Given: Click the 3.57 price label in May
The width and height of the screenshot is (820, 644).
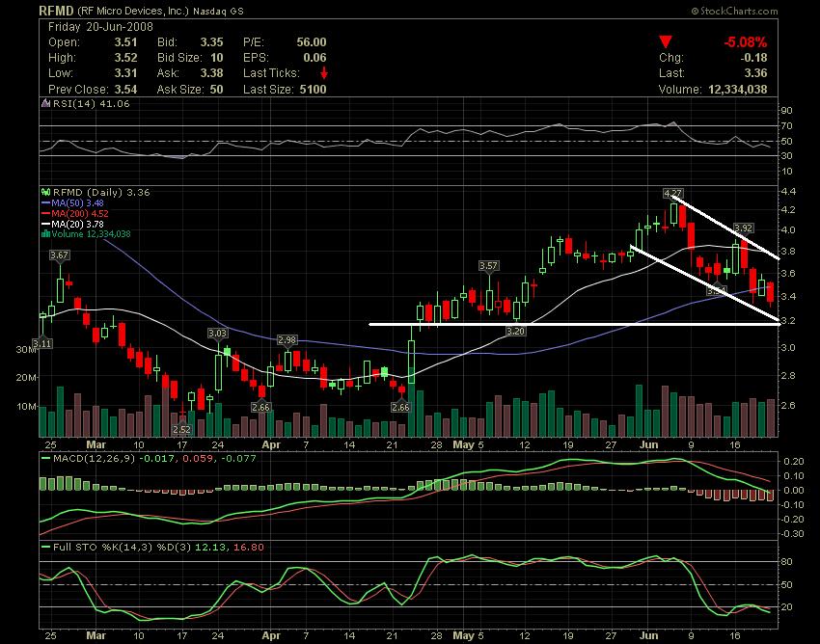Looking at the screenshot, I should click(x=488, y=265).
